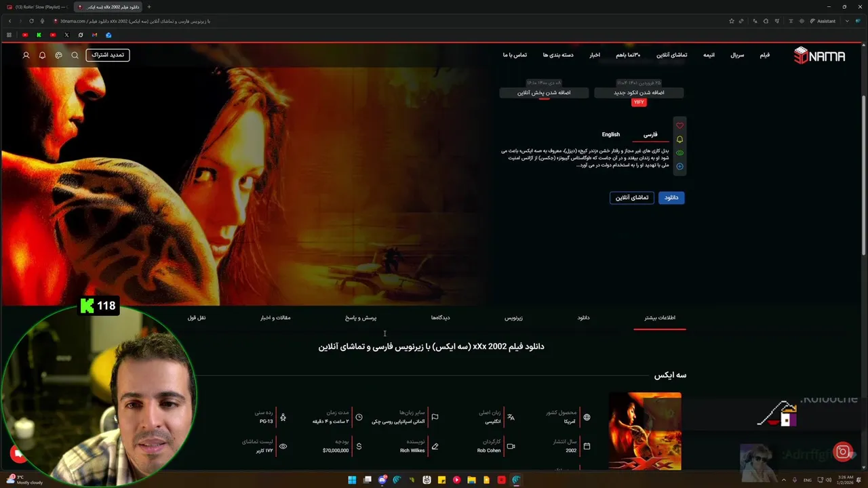This screenshot has width=868, height=488.
Task: Open the apps grid icon in bookmarks bar
Action: (9, 35)
